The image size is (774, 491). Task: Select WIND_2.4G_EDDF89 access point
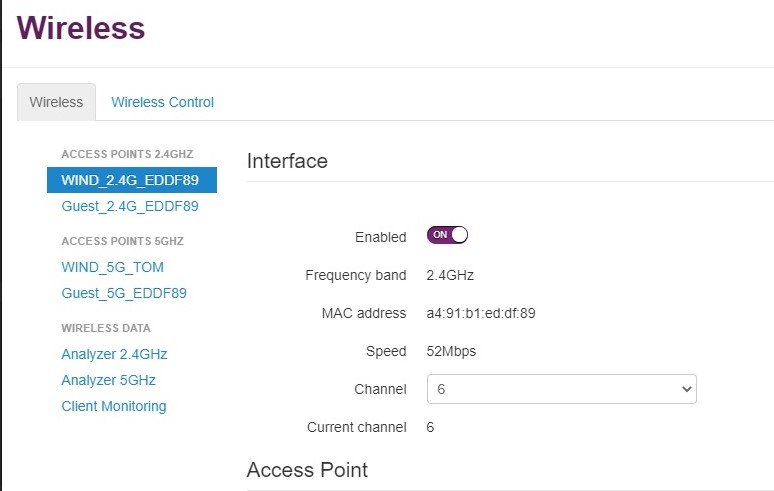click(x=132, y=180)
